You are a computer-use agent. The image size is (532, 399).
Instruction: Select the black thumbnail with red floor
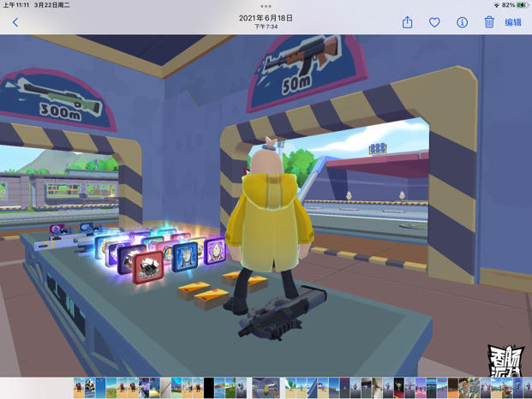pos(399,388)
